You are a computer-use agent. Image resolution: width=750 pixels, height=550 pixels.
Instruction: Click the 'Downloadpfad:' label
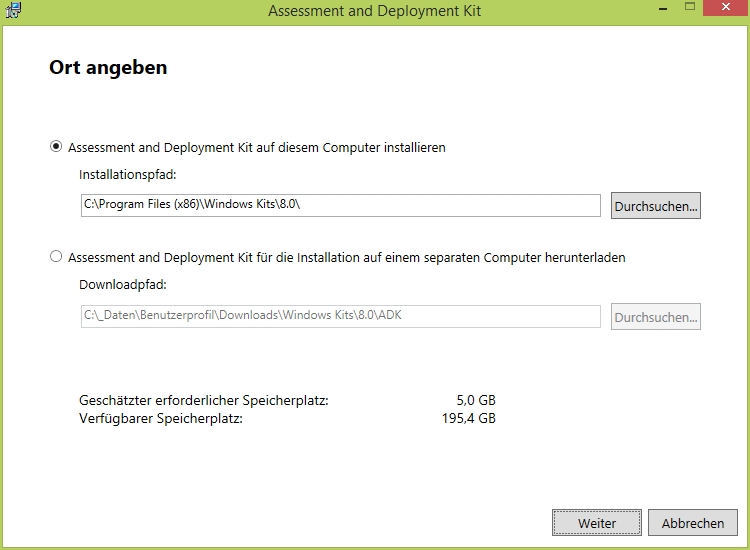click(x=123, y=285)
